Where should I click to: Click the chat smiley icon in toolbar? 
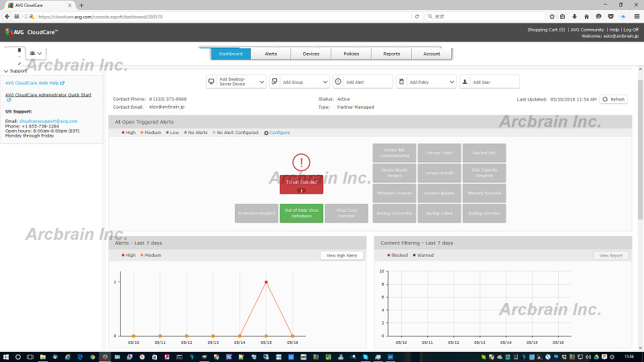(x=599, y=16)
